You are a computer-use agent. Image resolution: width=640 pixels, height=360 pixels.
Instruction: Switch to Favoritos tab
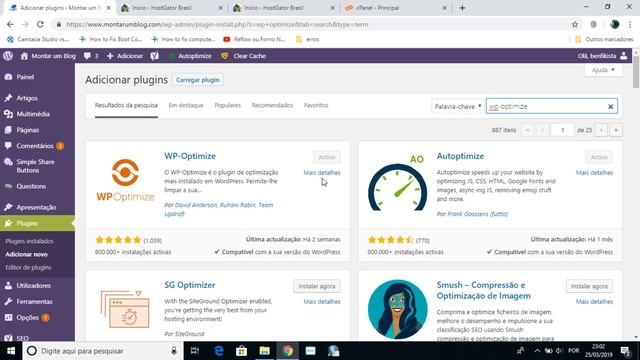pyautogui.click(x=316, y=105)
